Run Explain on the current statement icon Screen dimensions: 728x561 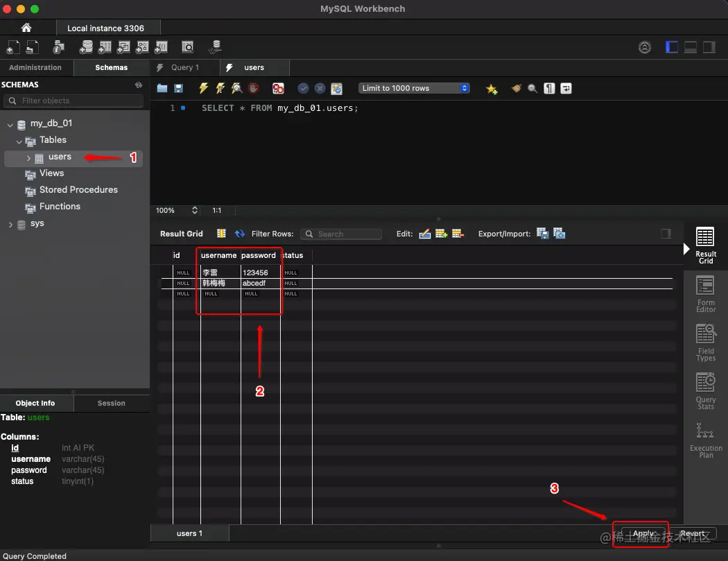[237, 88]
